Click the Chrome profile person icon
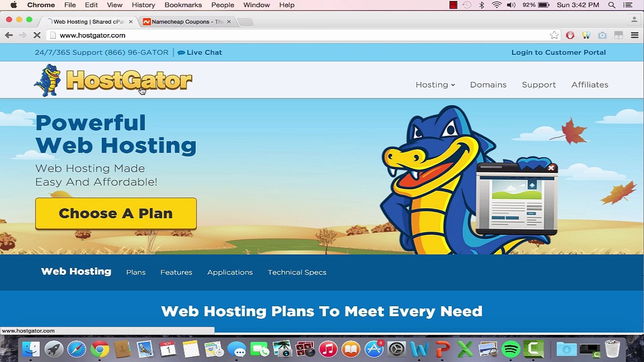The height and width of the screenshot is (362, 644). pyautogui.click(x=634, y=20)
